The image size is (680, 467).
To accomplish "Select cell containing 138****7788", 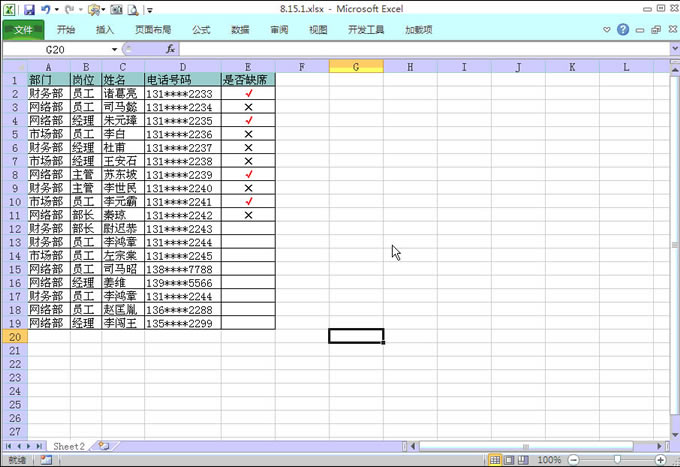I will 183,269.
